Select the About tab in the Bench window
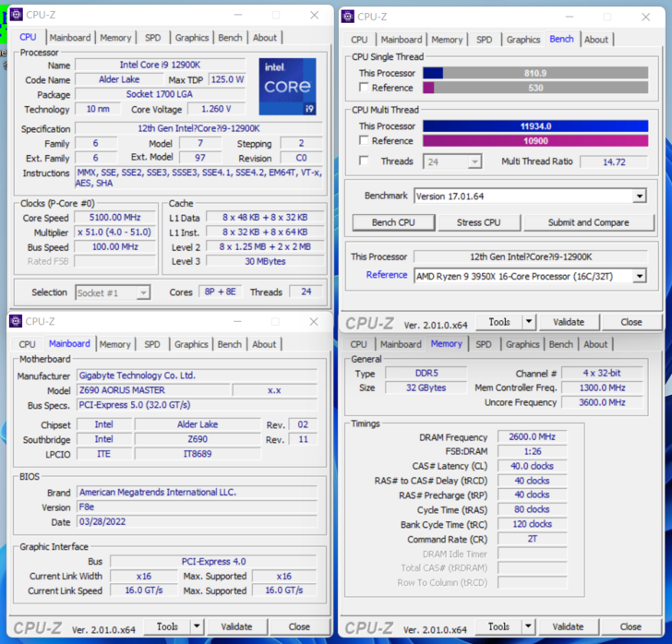The height and width of the screenshot is (644, 672). pyautogui.click(x=596, y=40)
